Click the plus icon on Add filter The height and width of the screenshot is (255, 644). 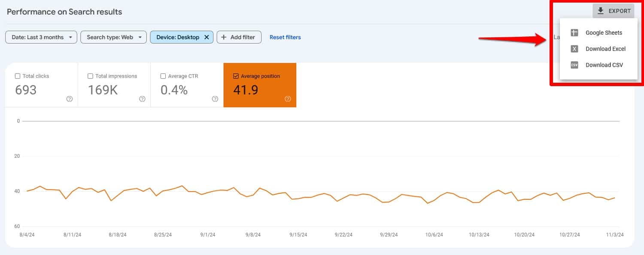pos(224,37)
